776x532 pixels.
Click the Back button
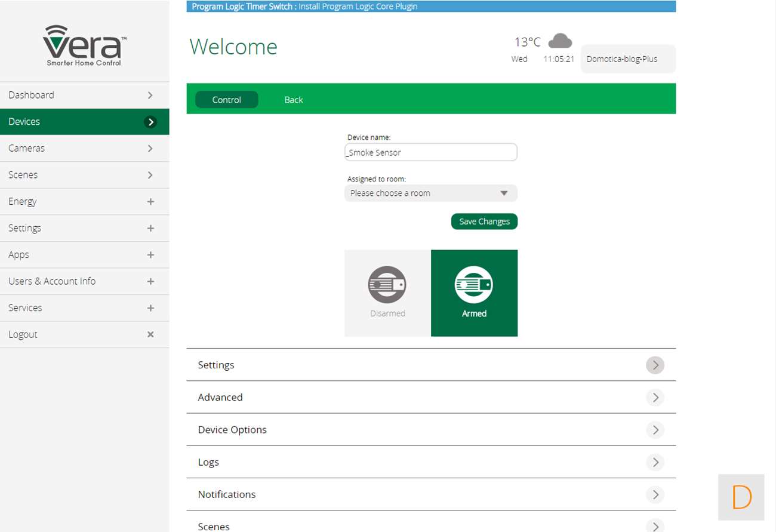point(293,100)
